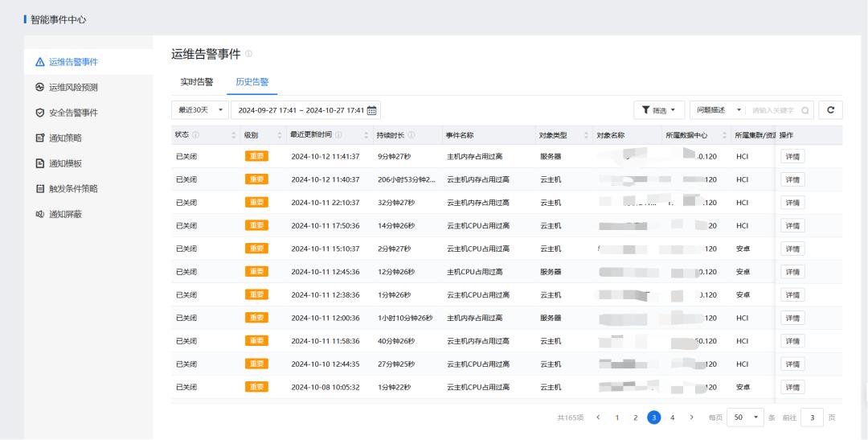Click info icon next to 状态 header
Image resolution: width=868 pixels, height=440 pixels.
click(x=195, y=134)
